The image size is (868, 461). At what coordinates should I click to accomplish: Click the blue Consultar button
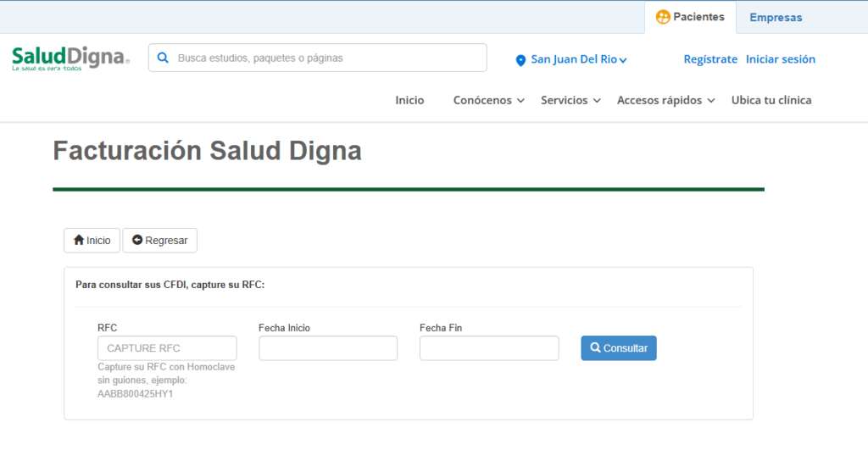point(619,348)
